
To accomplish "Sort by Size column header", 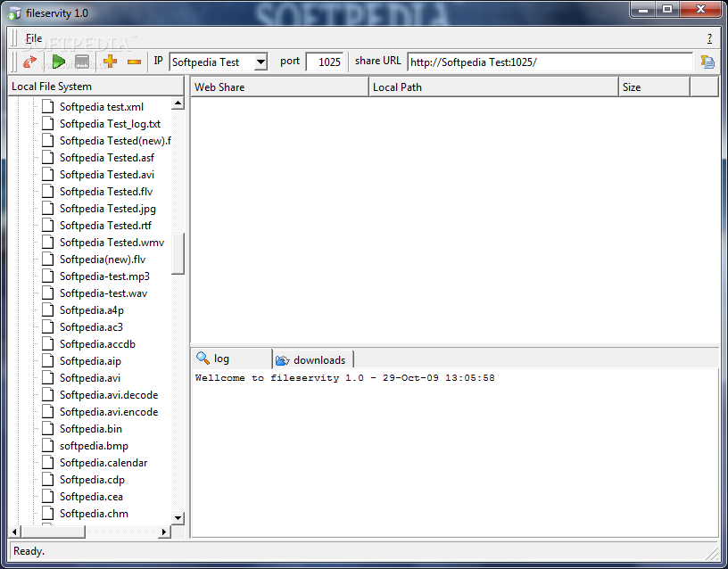I will [654, 87].
